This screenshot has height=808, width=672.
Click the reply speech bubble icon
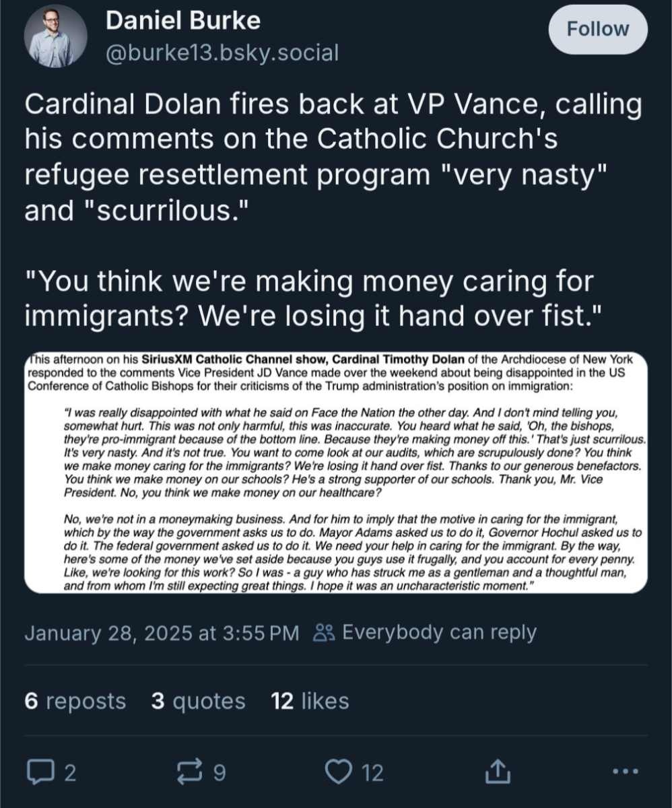coord(40,772)
